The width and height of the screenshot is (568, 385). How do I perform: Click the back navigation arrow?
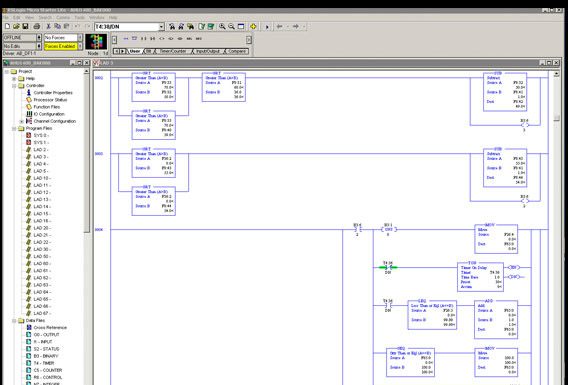279,26
